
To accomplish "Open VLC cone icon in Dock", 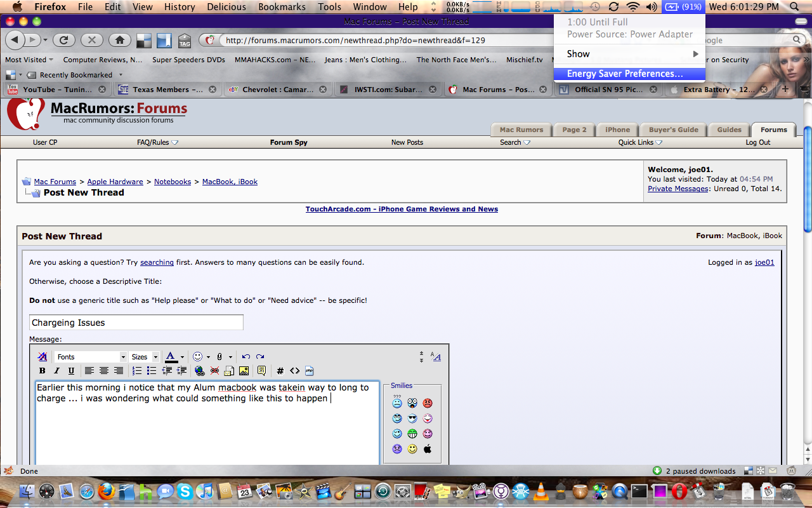I will click(540, 491).
